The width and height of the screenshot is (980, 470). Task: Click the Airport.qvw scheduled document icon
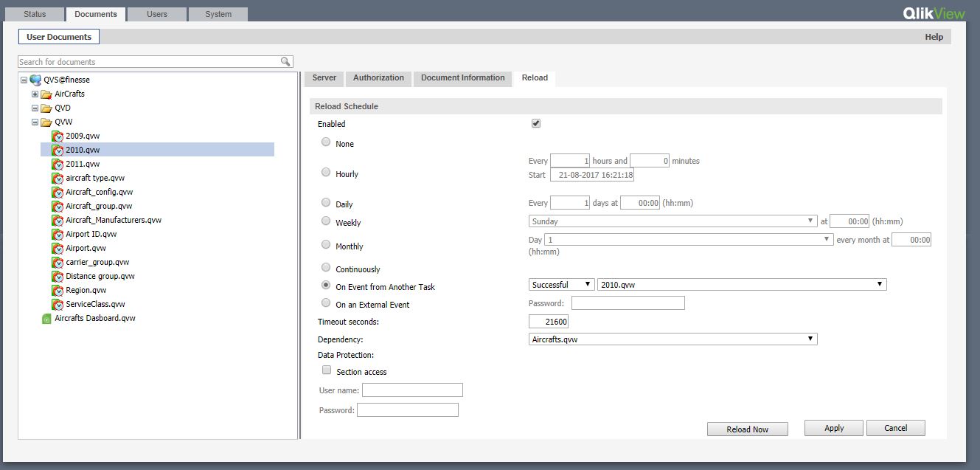click(x=58, y=249)
